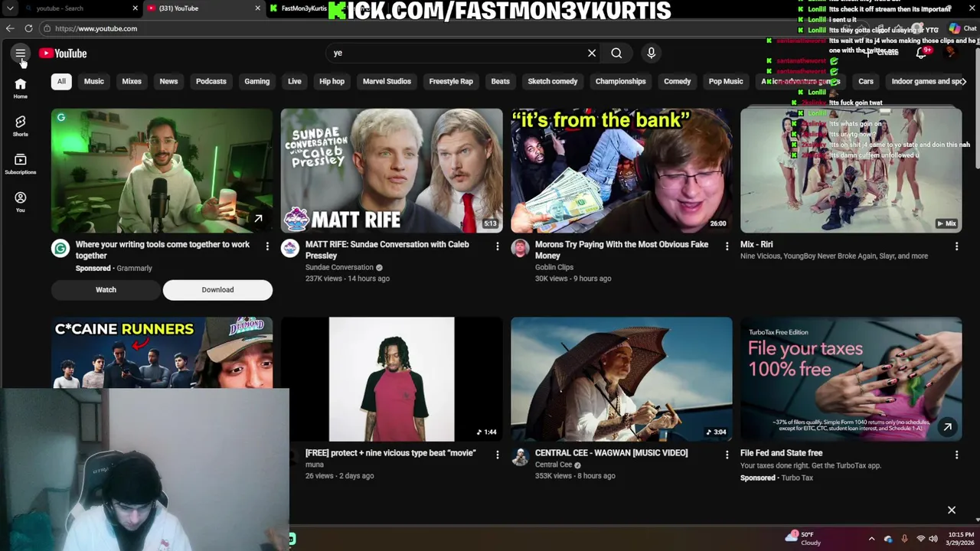Viewport: 980px width, 551px height.
Task: Select the Beats filter chip
Action: 500,81
